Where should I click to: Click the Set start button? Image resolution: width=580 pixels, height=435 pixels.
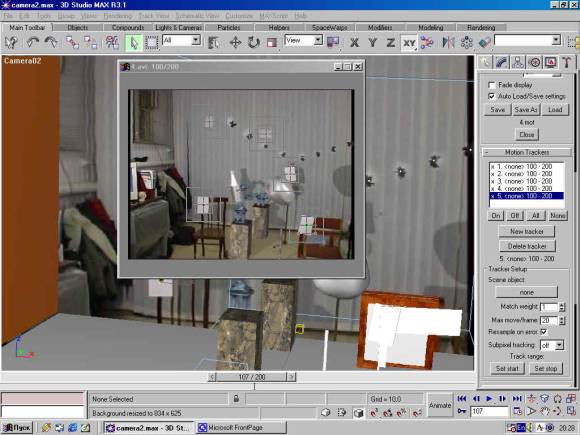tap(507, 368)
